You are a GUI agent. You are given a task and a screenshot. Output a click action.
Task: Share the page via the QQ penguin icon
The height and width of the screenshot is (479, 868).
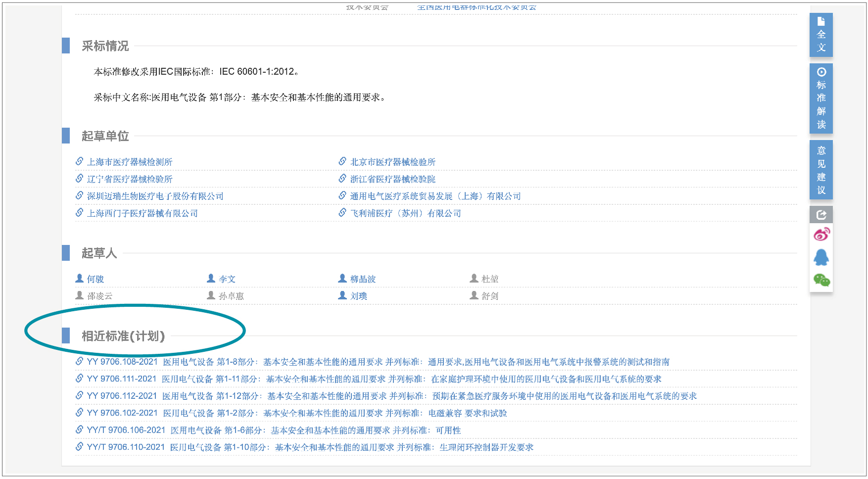821,257
